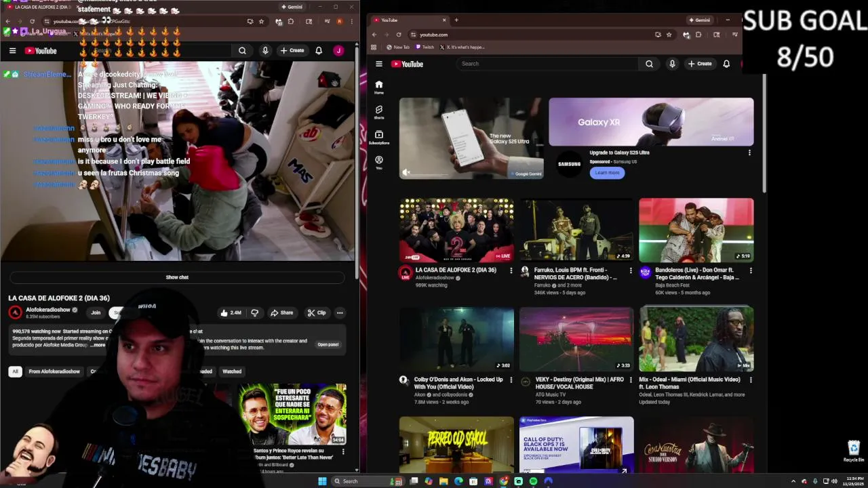Click Learn more on Samsung ad

[x=607, y=173]
